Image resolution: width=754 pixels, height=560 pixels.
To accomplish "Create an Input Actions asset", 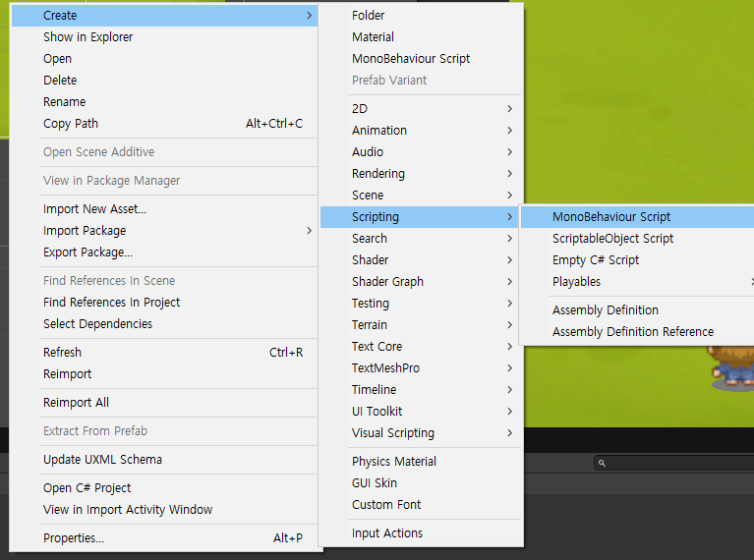I will tap(422, 533).
